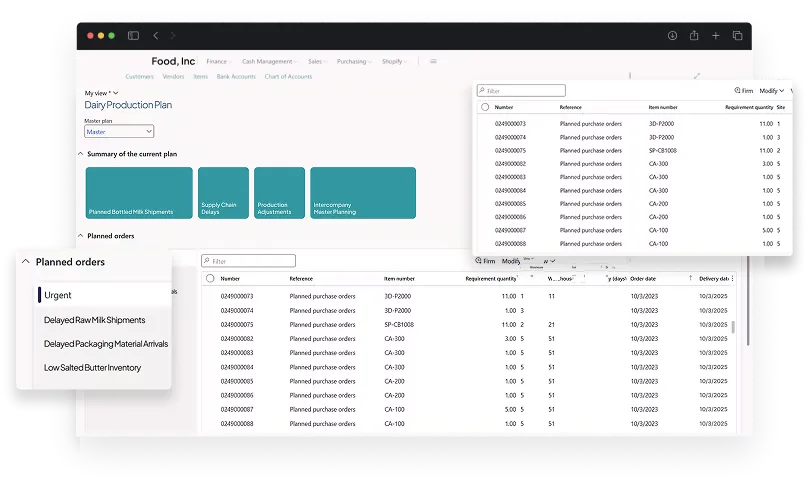Click the Planned Bottled Milk Shipments tile
Viewport: 810px width, 487px height.
point(138,193)
